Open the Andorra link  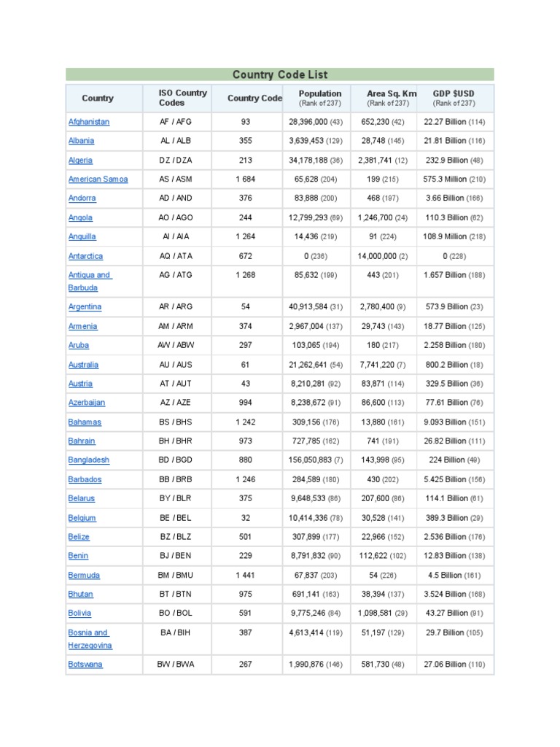pos(82,198)
